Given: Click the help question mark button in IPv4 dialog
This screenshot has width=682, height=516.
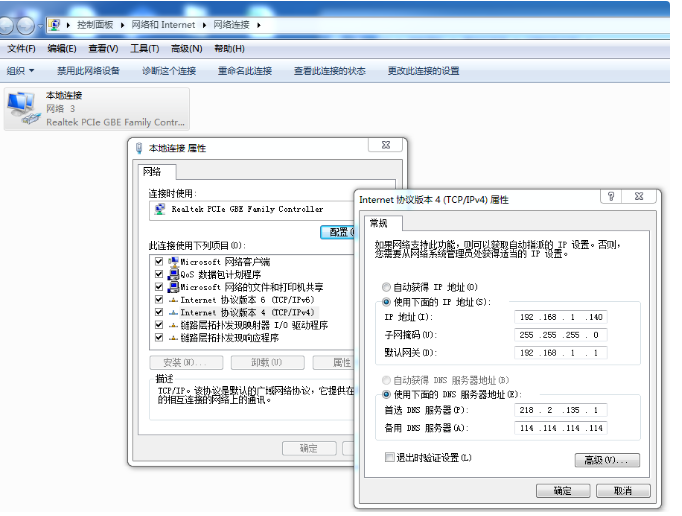Looking at the screenshot, I should (x=610, y=198).
